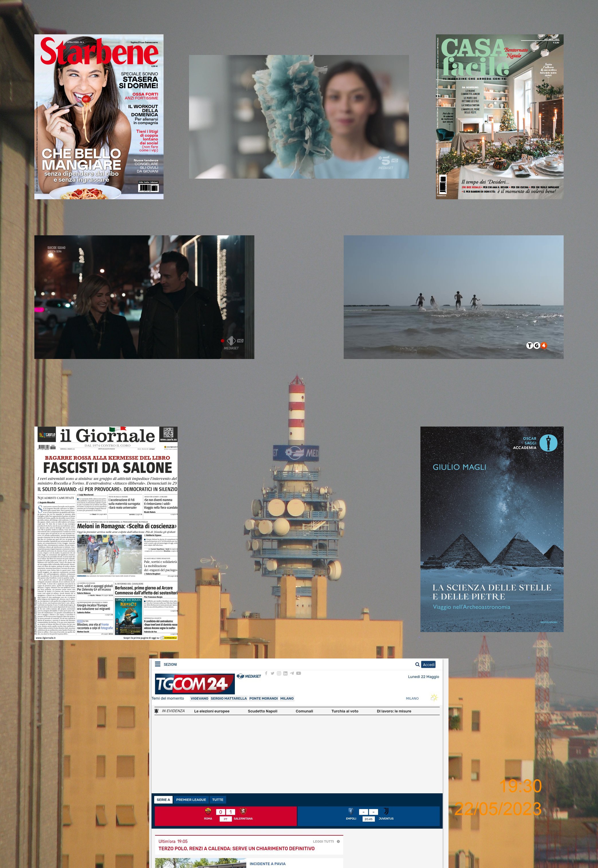
Task: Open the Scudetto Napoli link
Action: tap(262, 711)
